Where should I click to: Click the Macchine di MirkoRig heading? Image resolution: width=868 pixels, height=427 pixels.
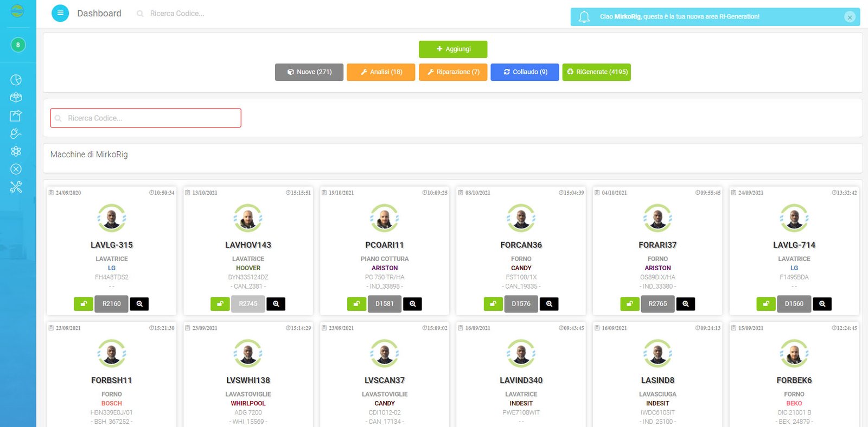coord(89,155)
